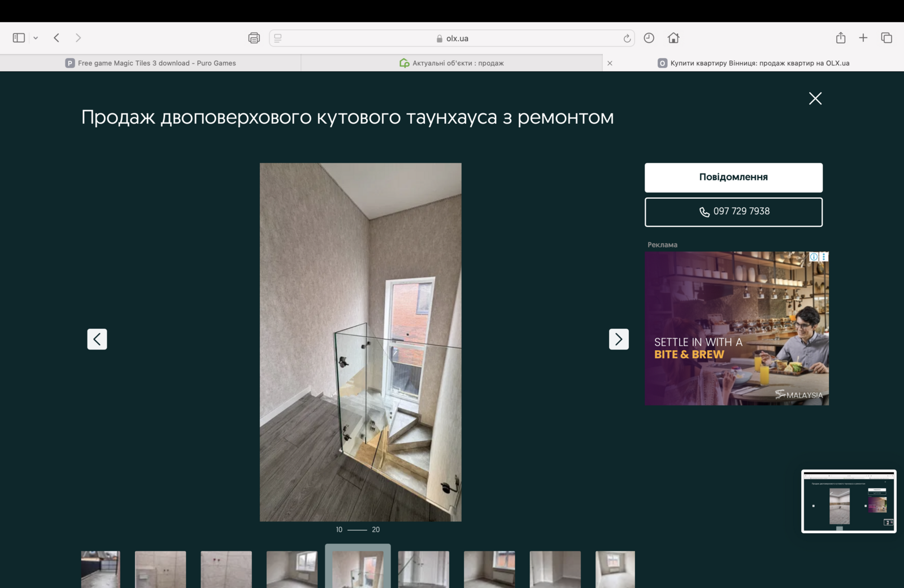The width and height of the screenshot is (904, 588).
Task: Open a new tab with plus icon
Action: click(863, 38)
